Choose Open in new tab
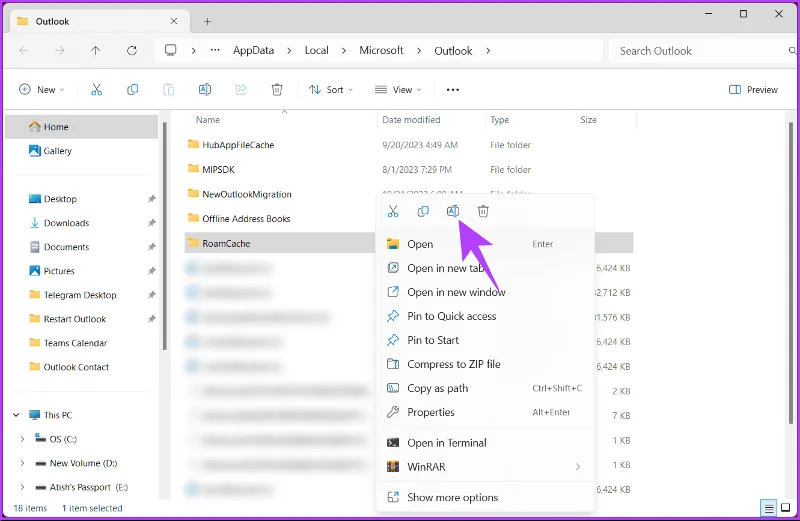The height and width of the screenshot is (521, 800). click(x=485, y=268)
